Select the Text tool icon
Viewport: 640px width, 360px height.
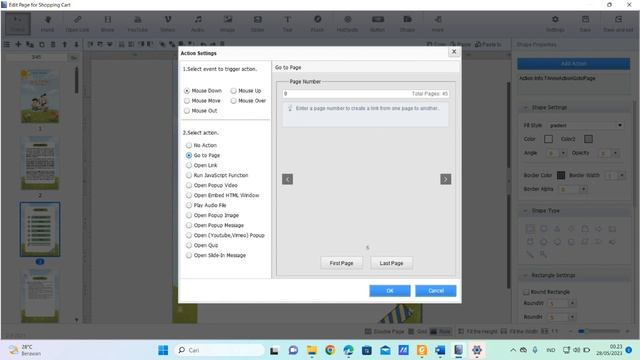pos(287,23)
